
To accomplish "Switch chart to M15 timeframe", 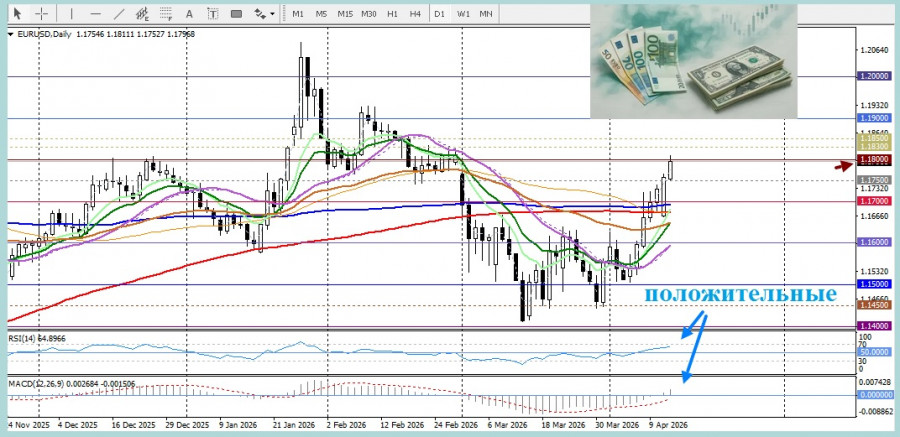I will pos(345,14).
